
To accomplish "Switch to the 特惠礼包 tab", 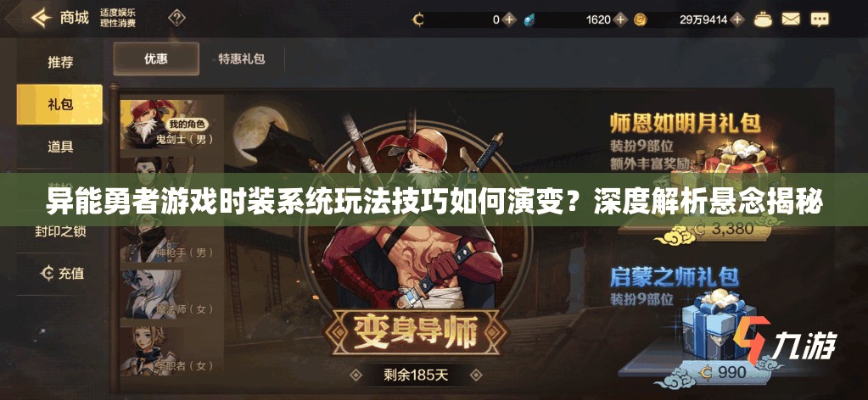I will [241, 58].
